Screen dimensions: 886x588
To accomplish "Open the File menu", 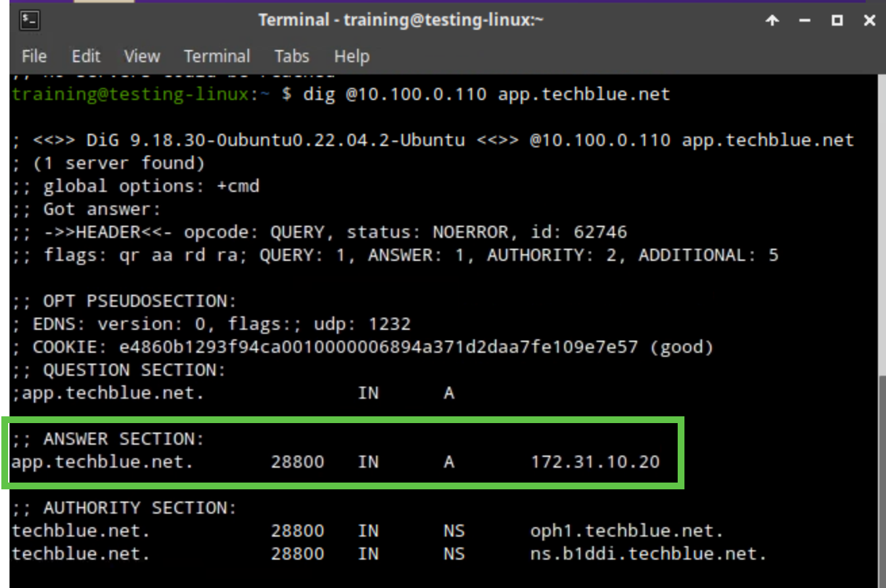I will point(34,56).
